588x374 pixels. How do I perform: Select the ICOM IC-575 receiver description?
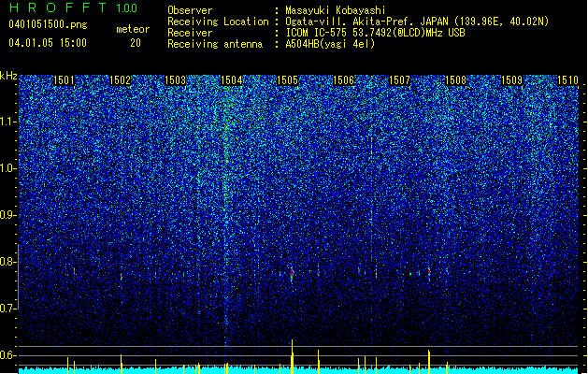[376, 33]
